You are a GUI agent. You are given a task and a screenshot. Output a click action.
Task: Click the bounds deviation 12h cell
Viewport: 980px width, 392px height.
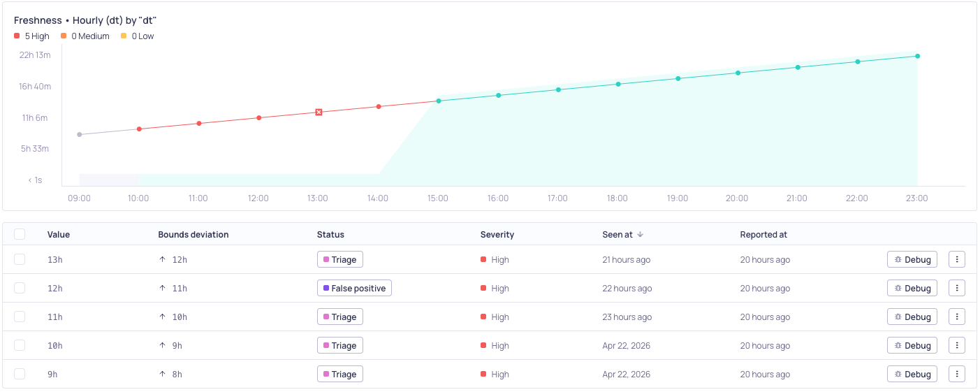click(x=173, y=260)
